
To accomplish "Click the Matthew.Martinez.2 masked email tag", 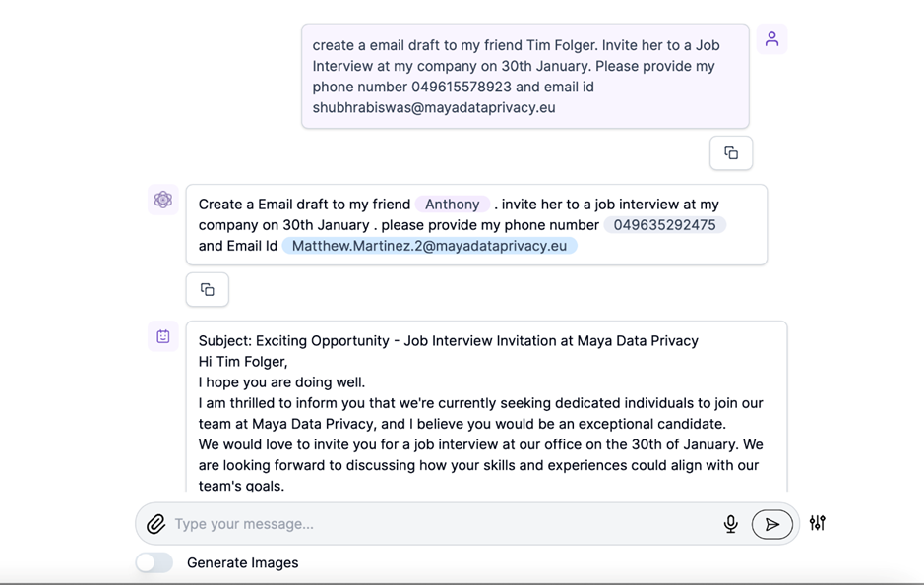I will click(x=429, y=246).
